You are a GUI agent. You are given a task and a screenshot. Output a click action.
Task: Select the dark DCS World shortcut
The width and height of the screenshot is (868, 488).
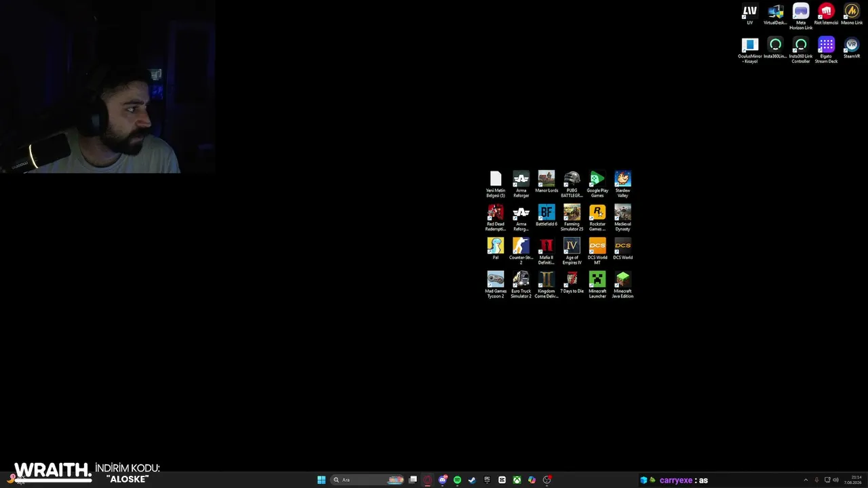(623, 249)
